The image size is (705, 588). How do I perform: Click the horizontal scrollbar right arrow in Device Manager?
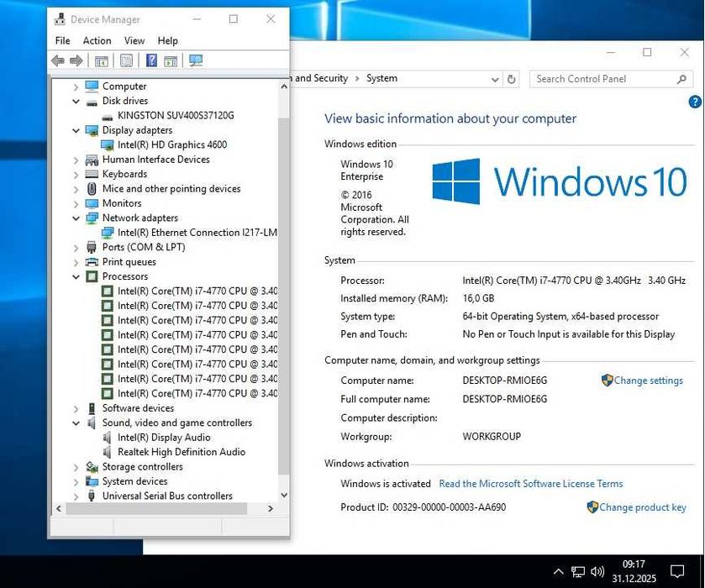click(271, 508)
